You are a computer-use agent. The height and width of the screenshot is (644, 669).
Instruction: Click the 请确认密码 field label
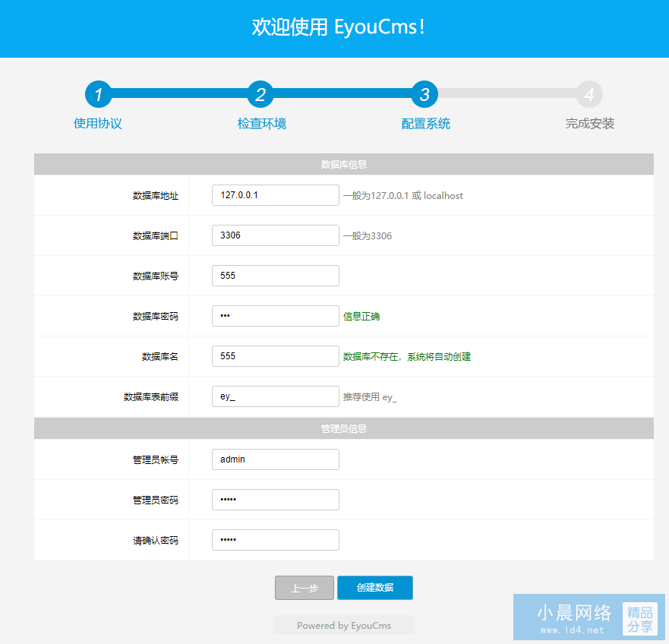(156, 541)
